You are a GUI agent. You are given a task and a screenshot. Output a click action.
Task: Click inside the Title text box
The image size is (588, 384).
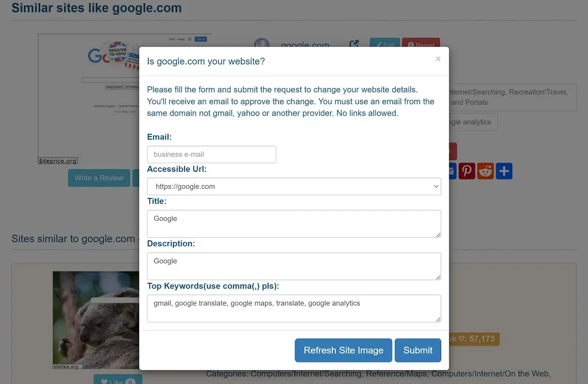(x=294, y=223)
